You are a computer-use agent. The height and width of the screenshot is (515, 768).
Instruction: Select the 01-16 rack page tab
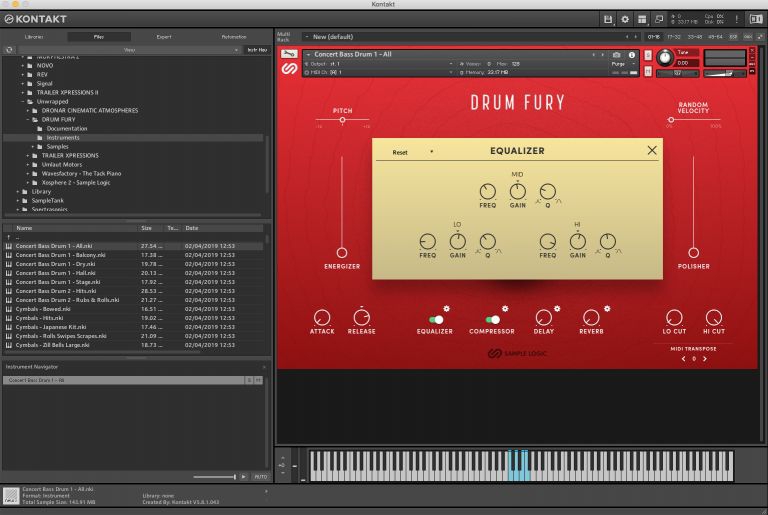pos(653,37)
